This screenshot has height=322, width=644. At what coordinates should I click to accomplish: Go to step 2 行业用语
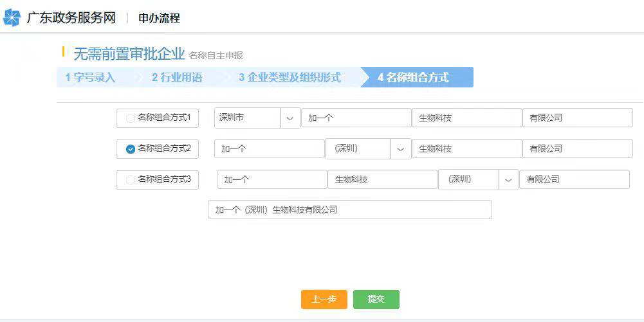[x=177, y=78]
